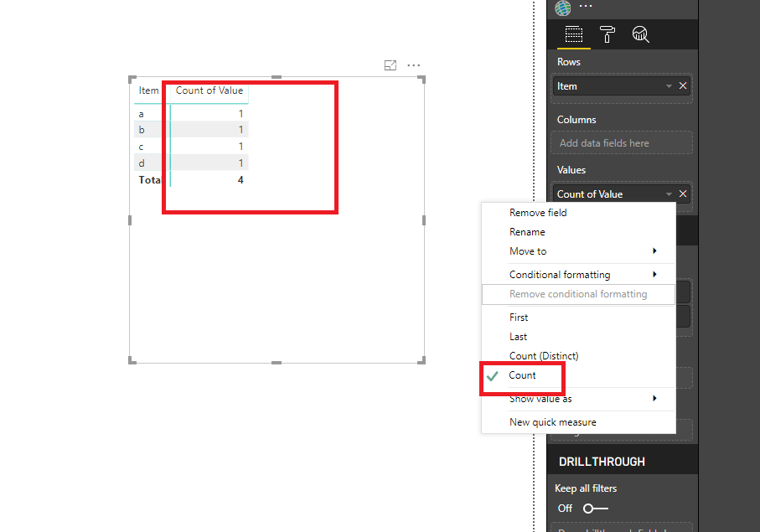Click the Count of Value column header
Screen dimensions: 760x532
[209, 90]
